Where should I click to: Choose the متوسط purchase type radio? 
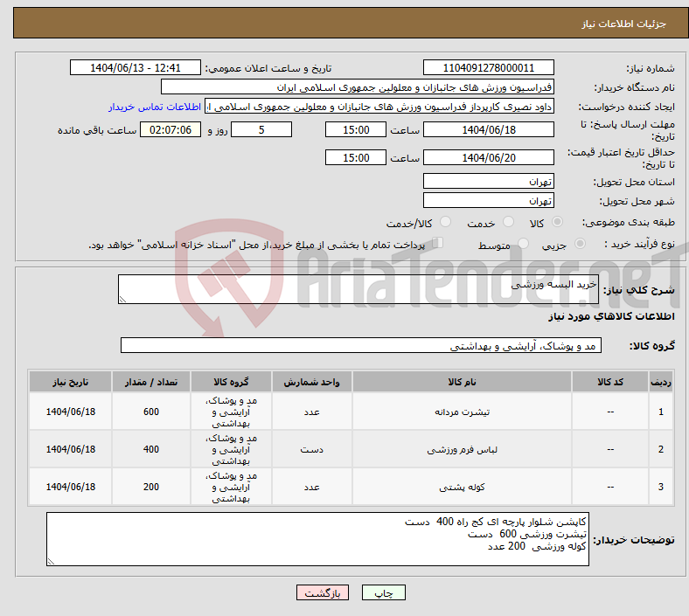point(523,244)
